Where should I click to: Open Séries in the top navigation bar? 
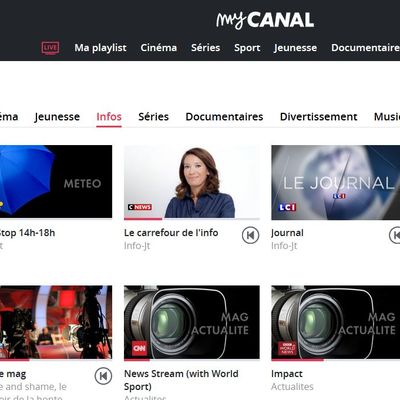206,48
